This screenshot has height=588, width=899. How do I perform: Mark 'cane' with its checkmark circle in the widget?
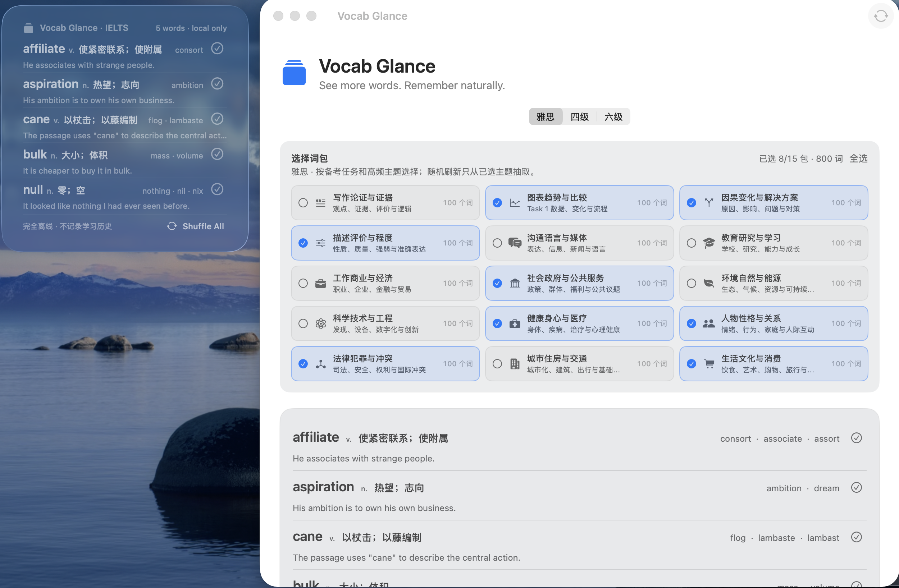tap(217, 119)
